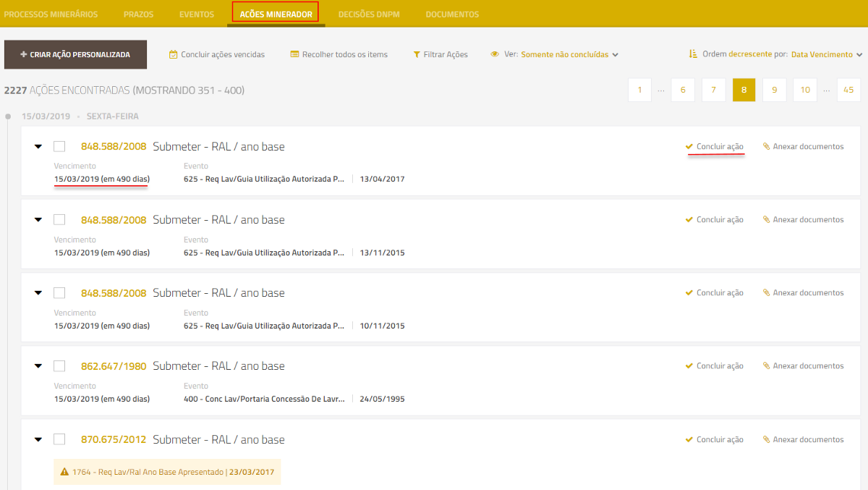Click the '1764 - Req Lav/Ral Ano Base Apresentado' notice

[x=167, y=472]
